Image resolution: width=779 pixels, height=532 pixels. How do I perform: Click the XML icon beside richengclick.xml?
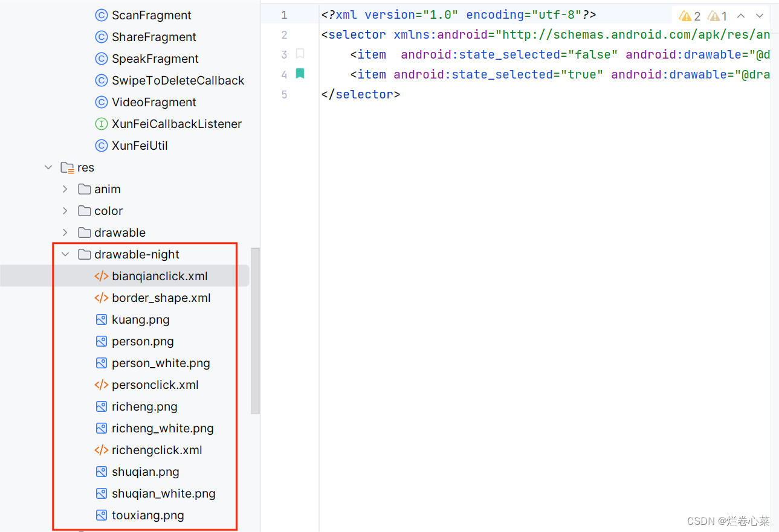pyautogui.click(x=100, y=450)
